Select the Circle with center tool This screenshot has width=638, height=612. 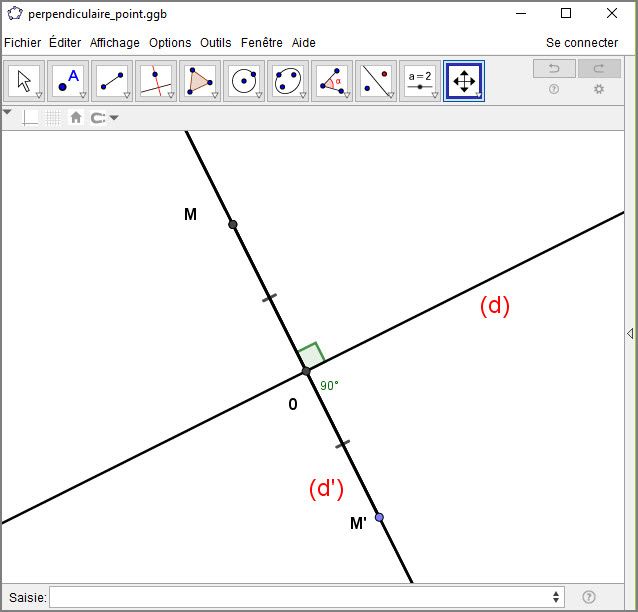click(x=244, y=81)
